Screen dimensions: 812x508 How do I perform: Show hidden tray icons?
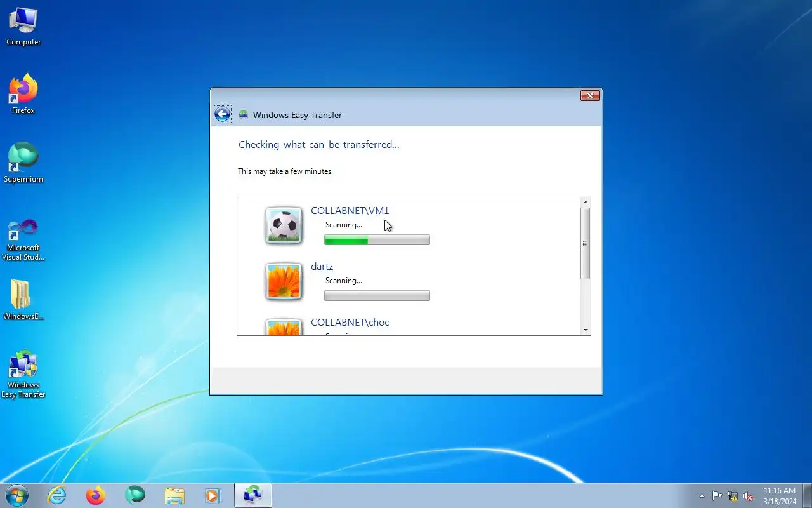[702, 496]
